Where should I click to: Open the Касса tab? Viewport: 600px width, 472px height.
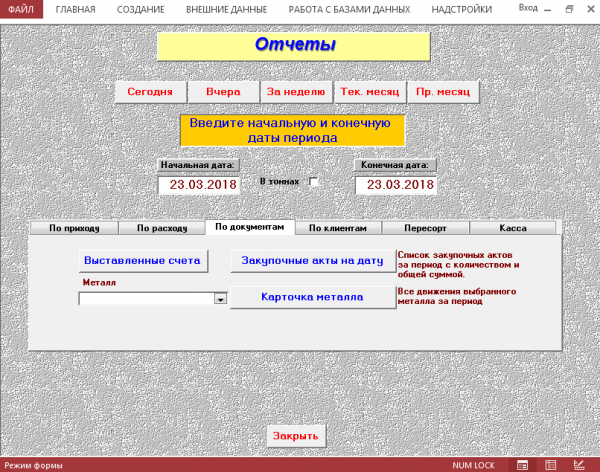[513, 228]
